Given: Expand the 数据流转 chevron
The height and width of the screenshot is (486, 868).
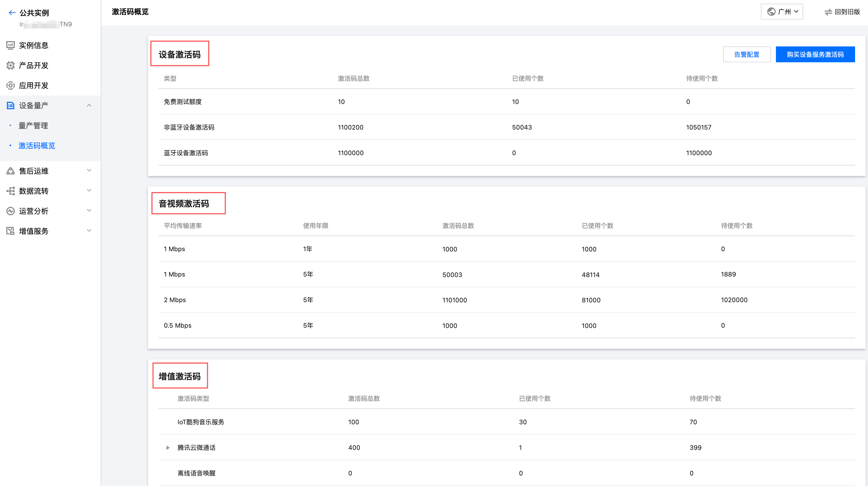Looking at the screenshot, I should click(89, 190).
